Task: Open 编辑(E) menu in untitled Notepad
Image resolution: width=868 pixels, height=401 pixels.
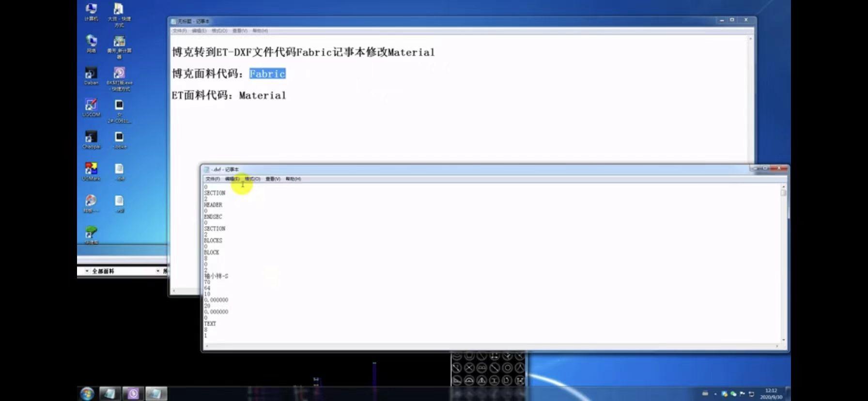Action: pyautogui.click(x=199, y=31)
